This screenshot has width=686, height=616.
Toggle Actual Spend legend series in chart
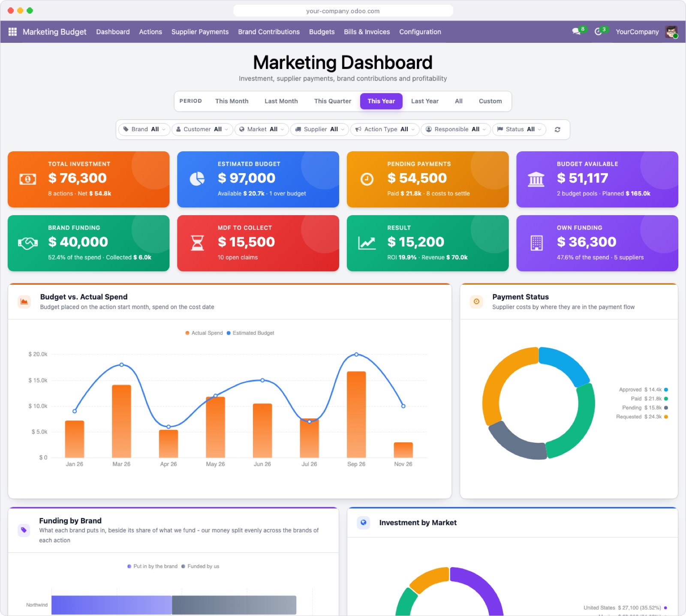(x=204, y=333)
